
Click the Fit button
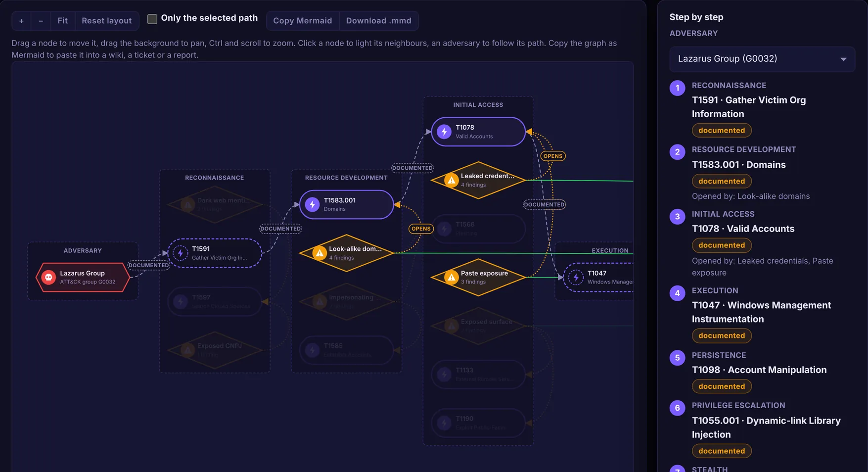point(63,21)
